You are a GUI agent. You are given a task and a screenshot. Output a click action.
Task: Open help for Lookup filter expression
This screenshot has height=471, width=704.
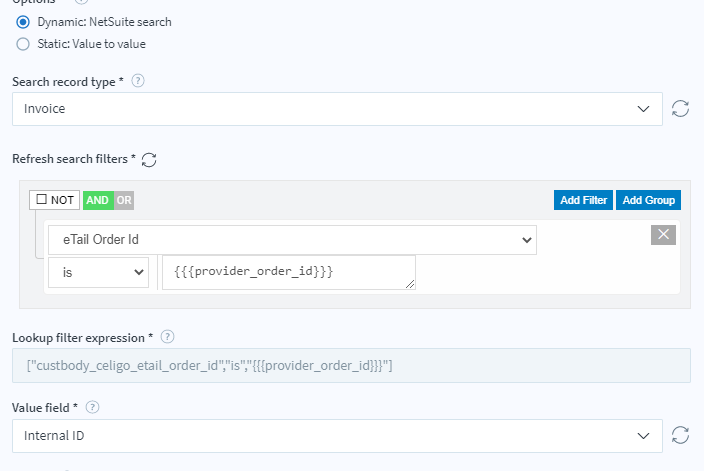coord(167,337)
